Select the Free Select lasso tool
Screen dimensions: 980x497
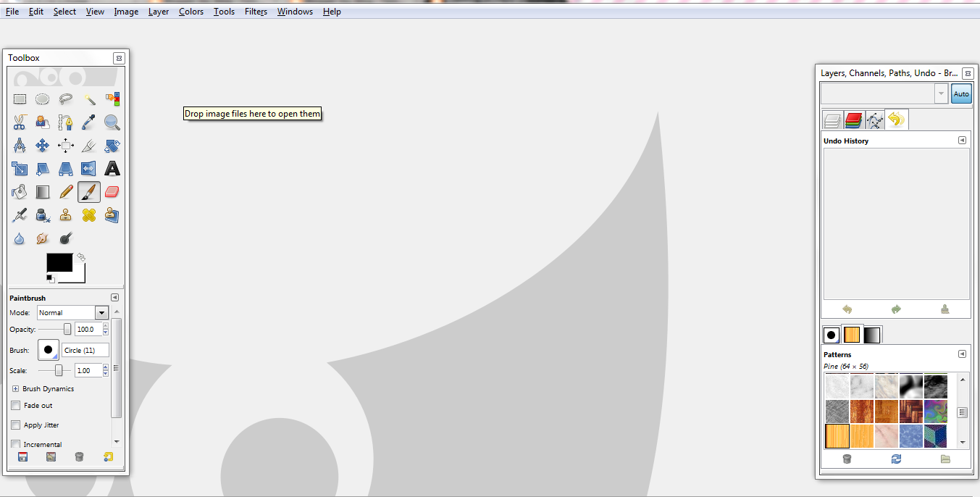point(66,99)
